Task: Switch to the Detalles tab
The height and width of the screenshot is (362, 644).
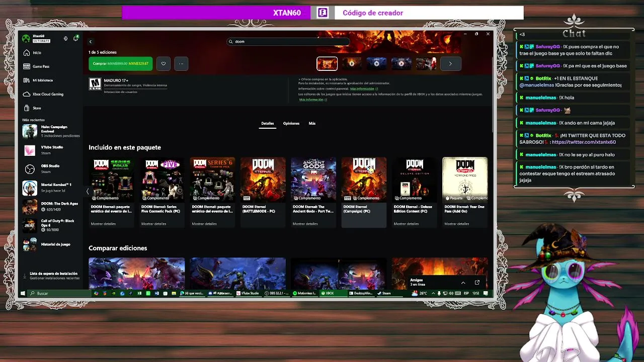Action: point(268,123)
